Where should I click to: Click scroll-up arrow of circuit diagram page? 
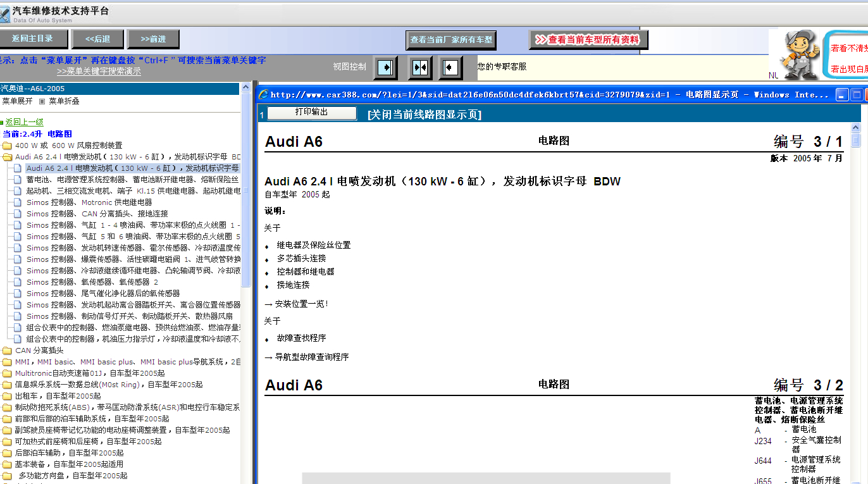(856, 128)
